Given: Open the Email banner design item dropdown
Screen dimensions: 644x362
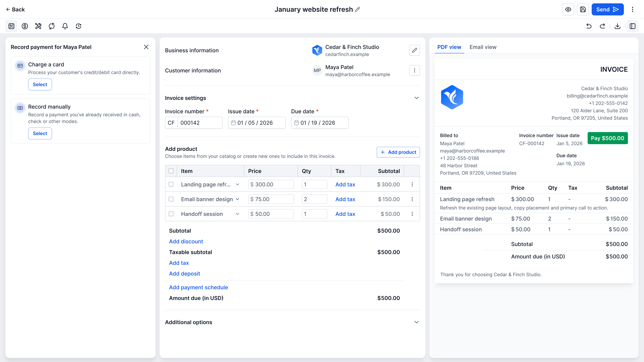Looking at the screenshot, I should (x=237, y=199).
